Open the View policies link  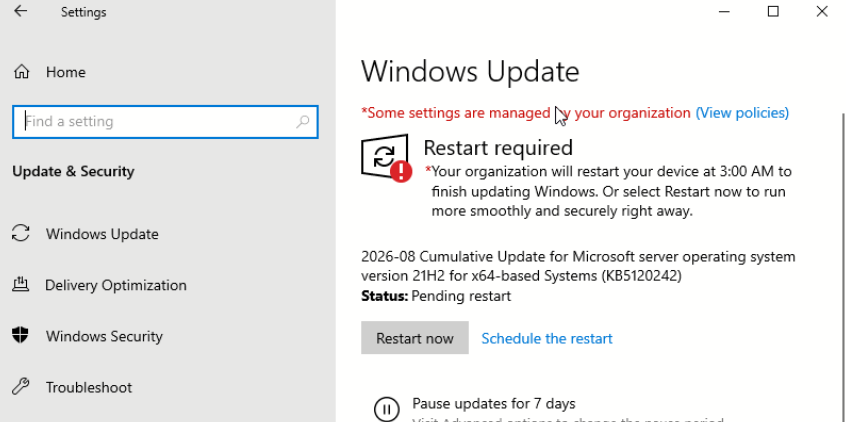pos(742,113)
